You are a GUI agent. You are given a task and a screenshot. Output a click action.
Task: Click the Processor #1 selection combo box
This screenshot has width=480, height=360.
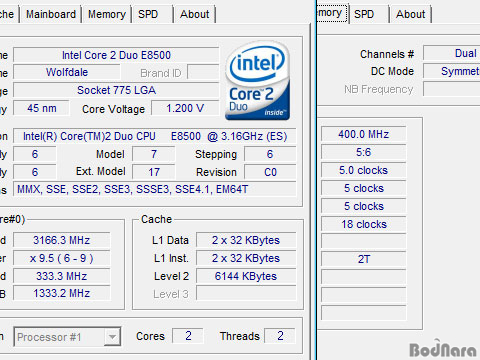(67, 337)
